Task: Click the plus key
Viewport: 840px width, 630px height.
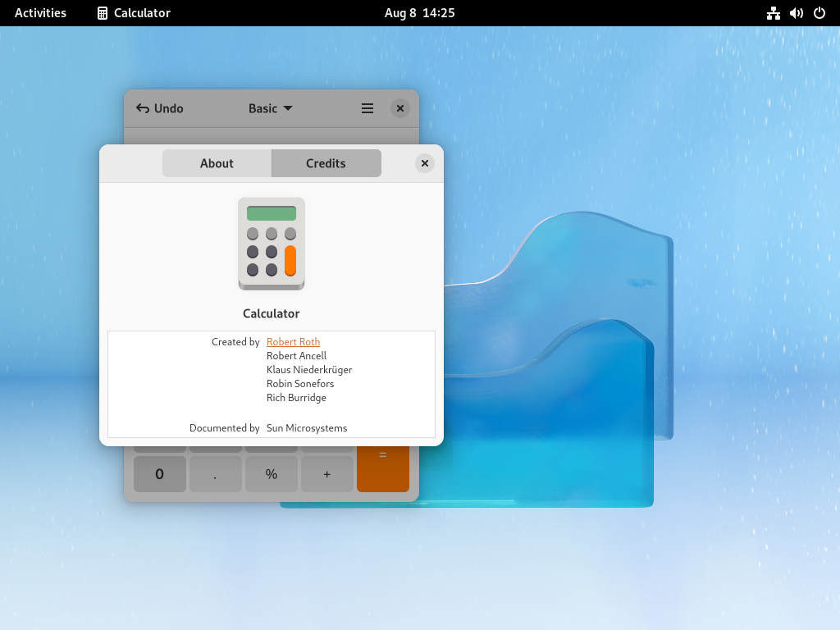Action: point(326,474)
